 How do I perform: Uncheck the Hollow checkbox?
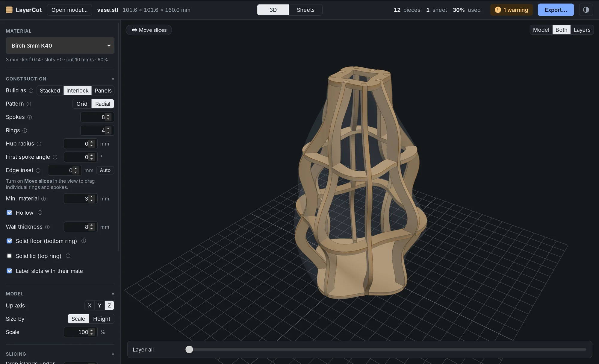(9, 213)
